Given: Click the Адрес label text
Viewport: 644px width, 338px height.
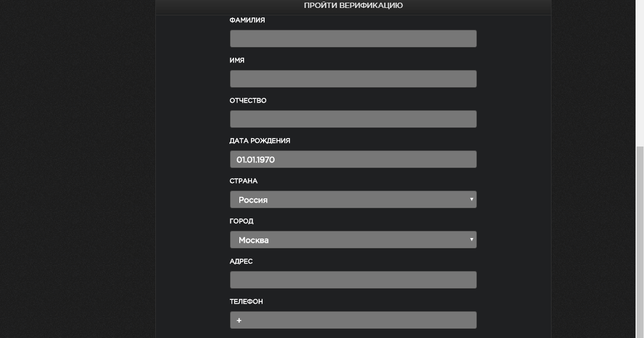Looking at the screenshot, I should [241, 261].
